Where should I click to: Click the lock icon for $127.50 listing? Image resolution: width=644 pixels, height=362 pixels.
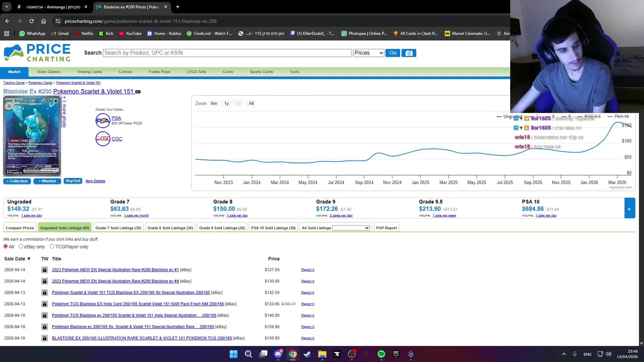pos(44,270)
